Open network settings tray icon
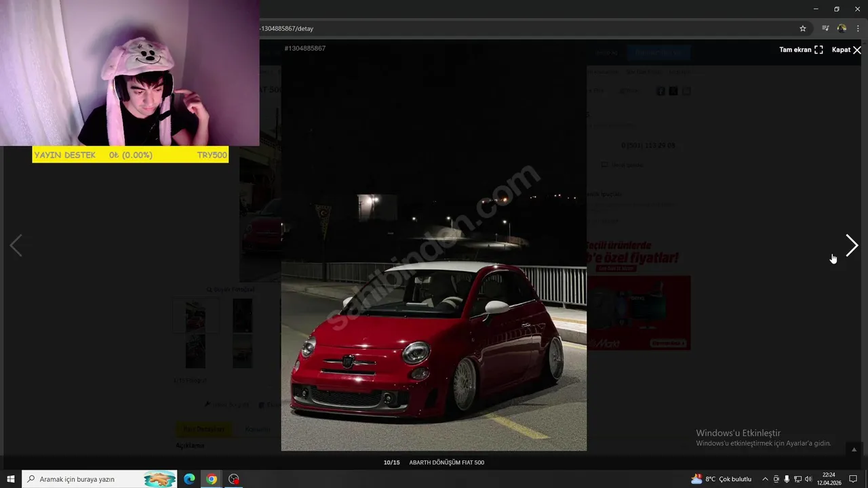The image size is (868, 488). click(x=797, y=479)
